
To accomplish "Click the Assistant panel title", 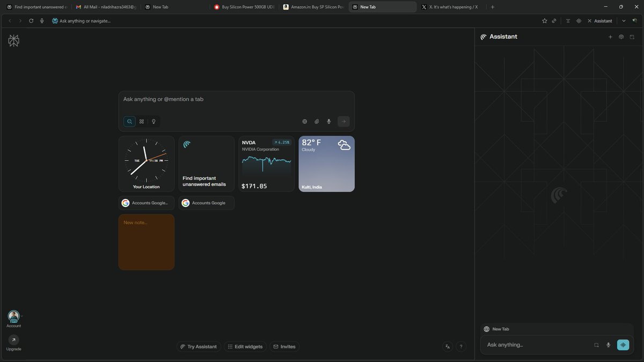I will 503,37.
